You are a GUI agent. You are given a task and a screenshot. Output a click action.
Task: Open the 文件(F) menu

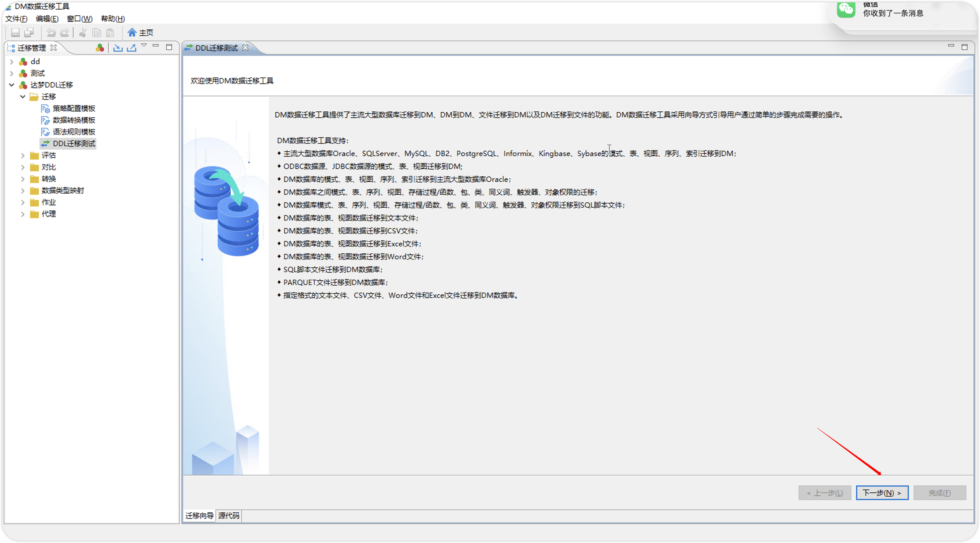[16, 19]
